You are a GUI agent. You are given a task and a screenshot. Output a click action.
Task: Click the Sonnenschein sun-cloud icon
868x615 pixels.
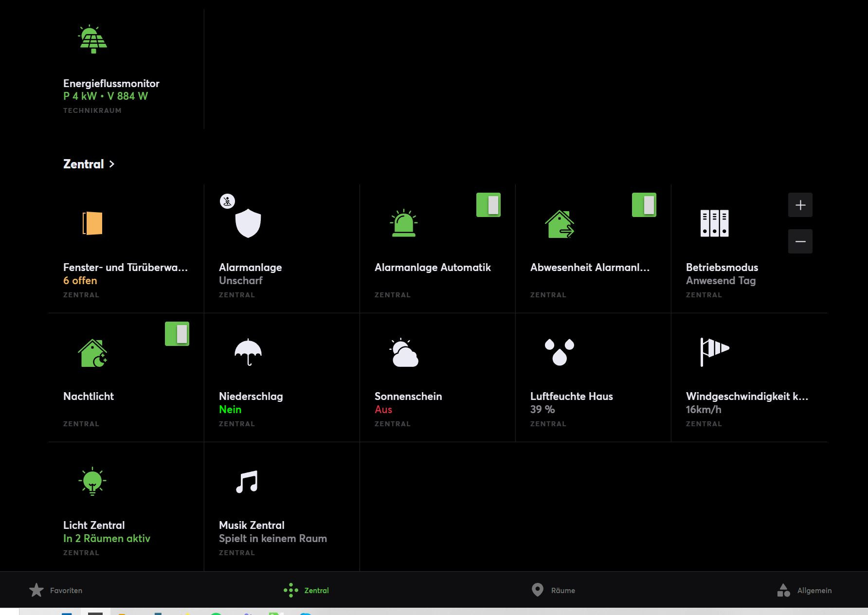pos(404,352)
